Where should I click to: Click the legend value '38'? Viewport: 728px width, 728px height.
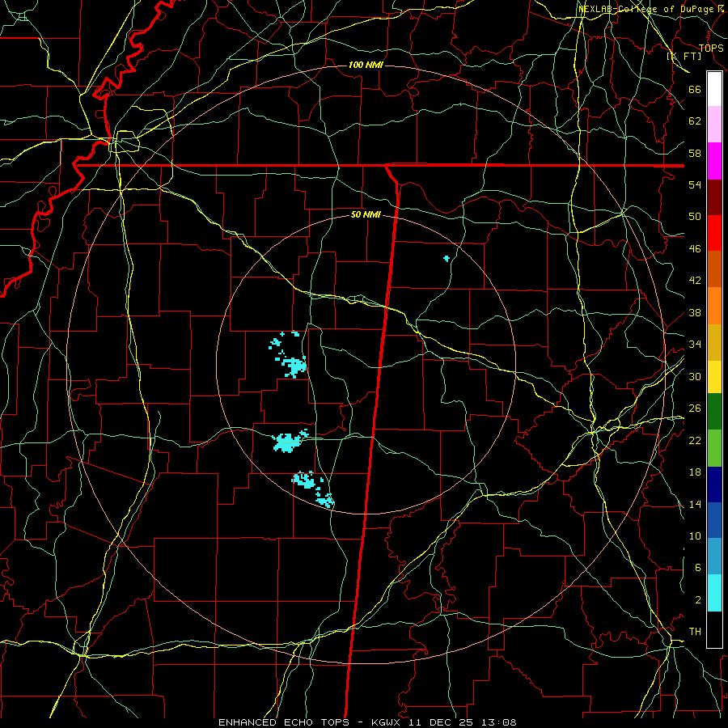[695, 312]
